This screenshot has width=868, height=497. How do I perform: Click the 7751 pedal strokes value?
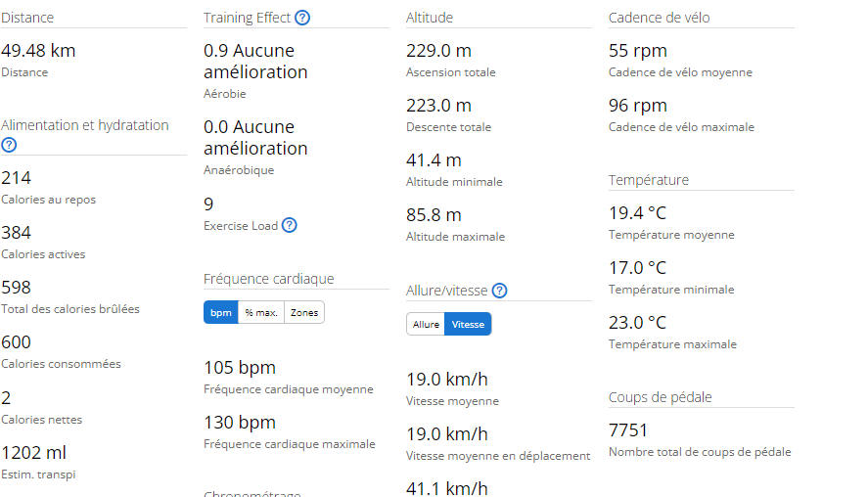[627, 430]
